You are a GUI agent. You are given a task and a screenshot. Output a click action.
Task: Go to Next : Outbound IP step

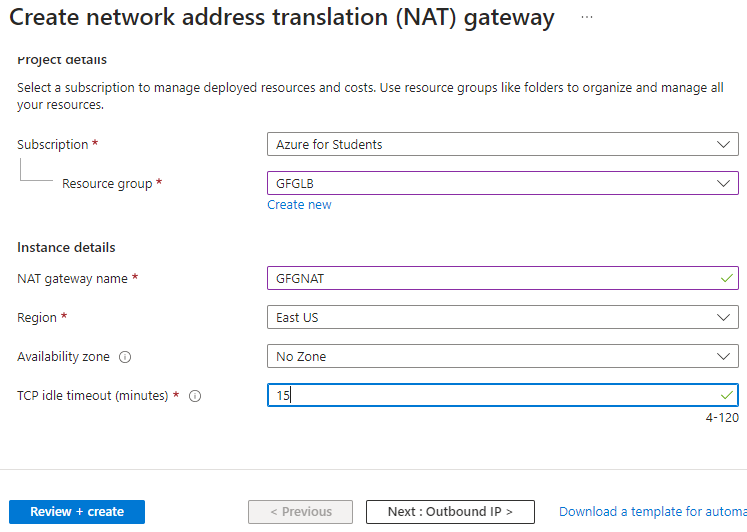(x=450, y=512)
